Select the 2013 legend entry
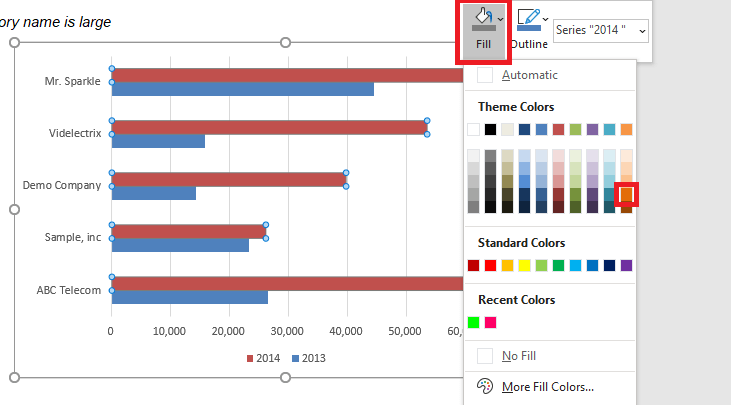 309,358
